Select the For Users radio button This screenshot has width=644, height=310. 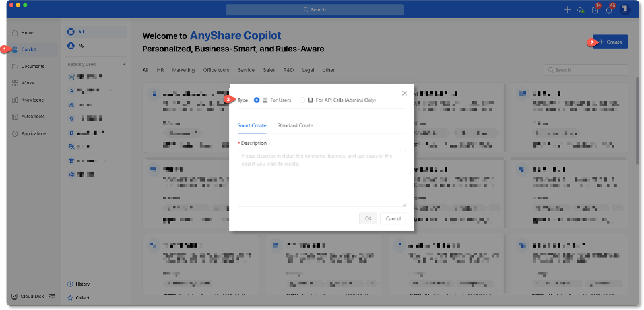point(257,100)
